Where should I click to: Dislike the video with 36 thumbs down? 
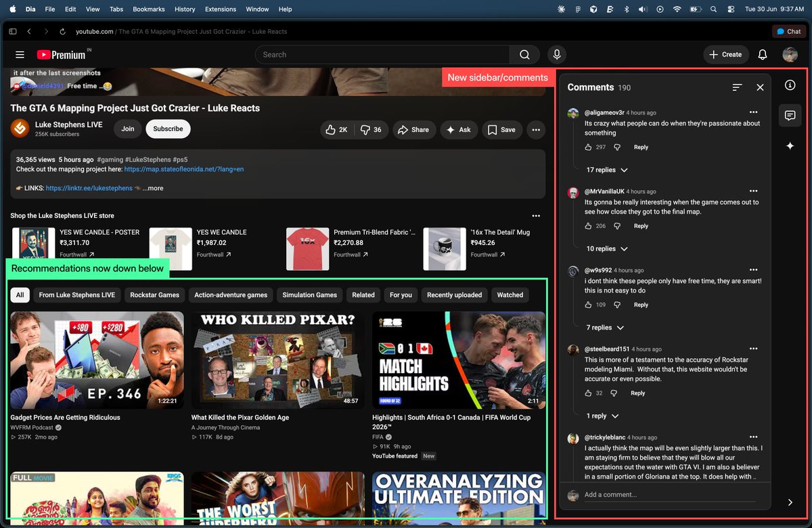pos(371,129)
